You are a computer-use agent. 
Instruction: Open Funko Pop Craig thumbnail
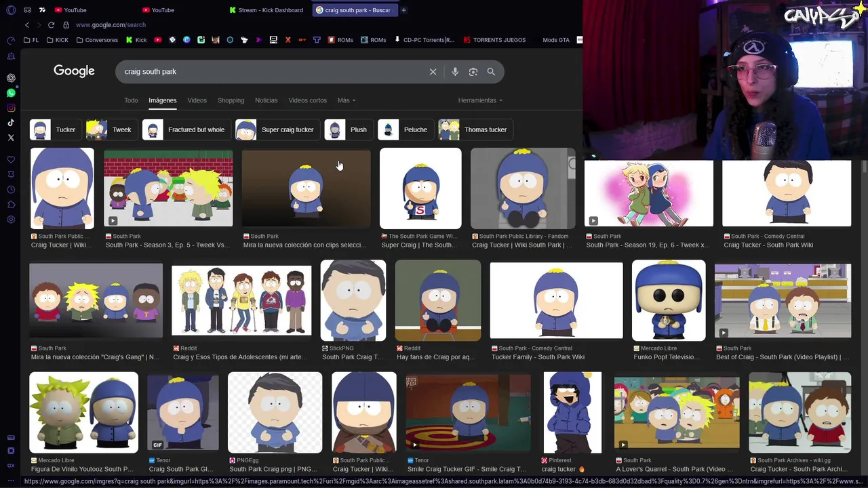(x=669, y=300)
